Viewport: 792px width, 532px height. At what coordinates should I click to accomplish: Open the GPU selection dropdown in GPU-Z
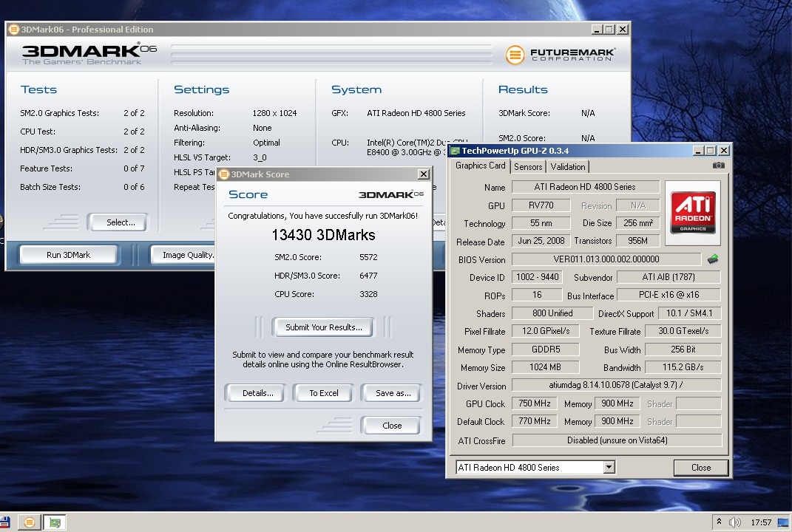click(x=609, y=468)
